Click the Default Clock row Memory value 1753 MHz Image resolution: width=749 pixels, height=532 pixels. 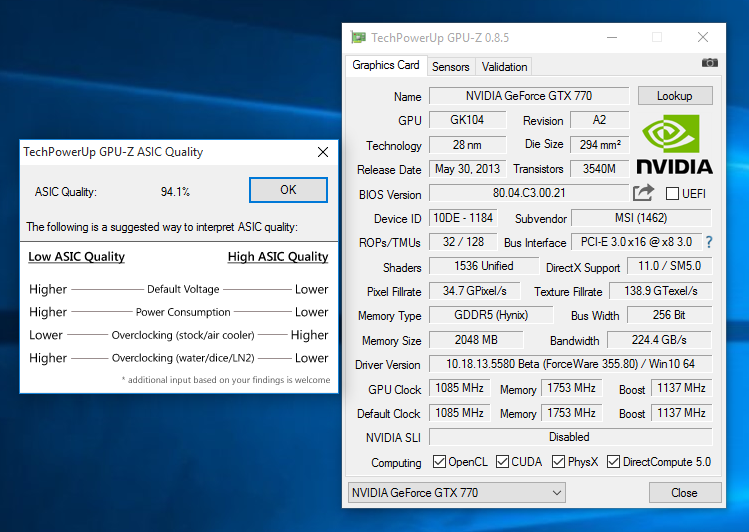click(571, 413)
